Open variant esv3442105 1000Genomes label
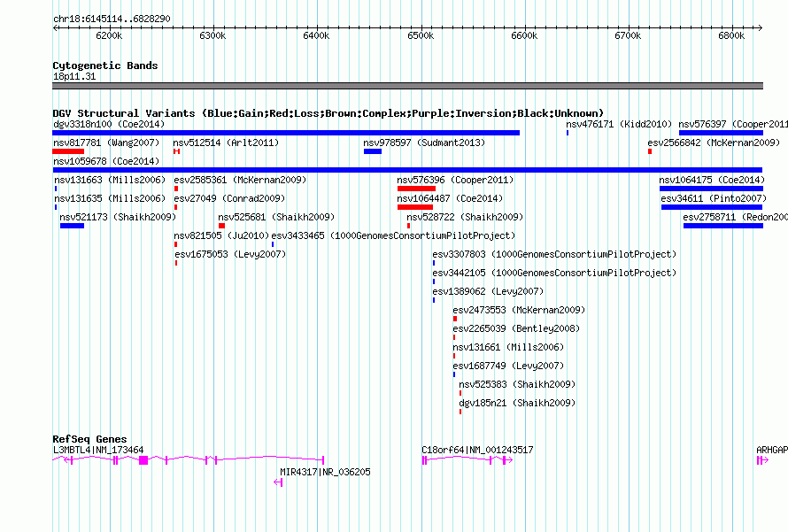The height and width of the screenshot is (532, 788). (554, 273)
